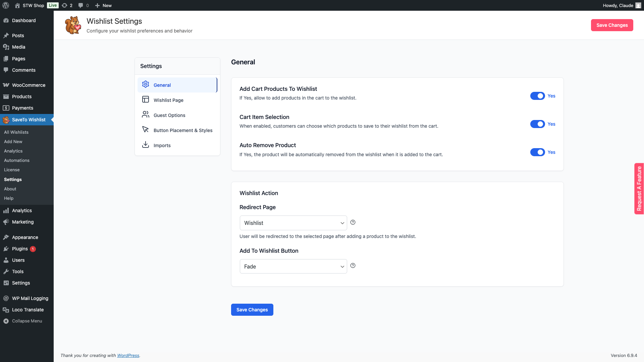Click the Live site status badge
The image size is (644, 362).
53,5
